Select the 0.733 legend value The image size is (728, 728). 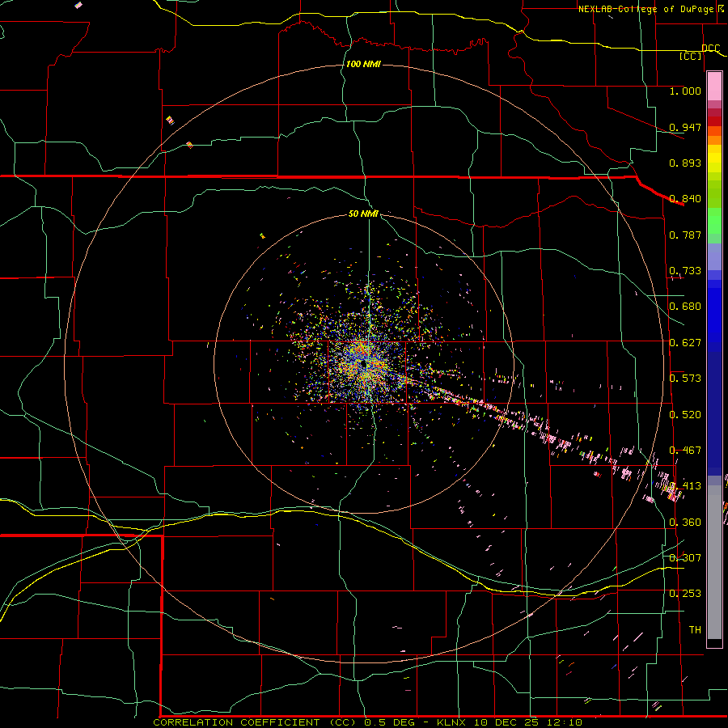(685, 271)
